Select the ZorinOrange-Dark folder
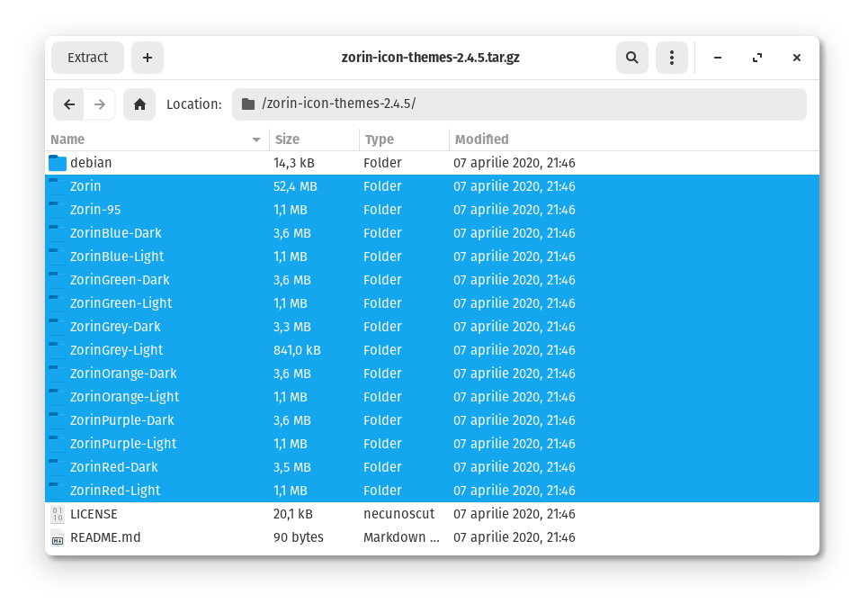Image resolution: width=868 pixels, height=613 pixels. tap(432, 374)
